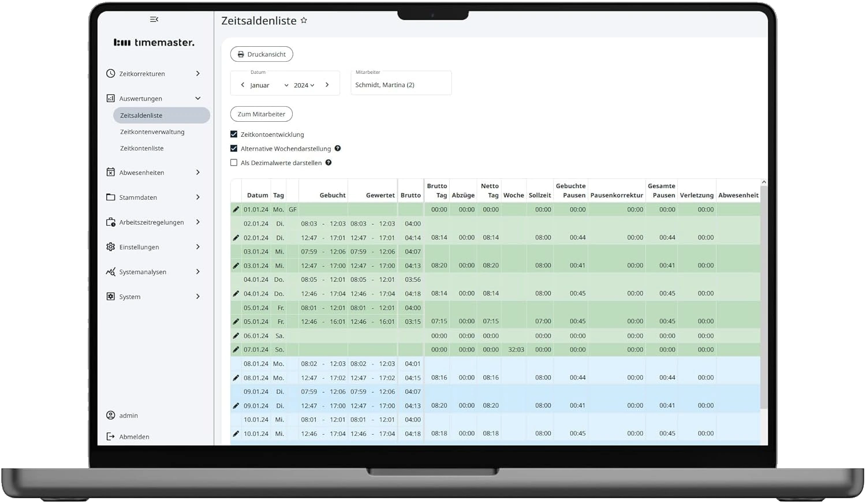The image size is (866, 504).
Task: Edit the 07.01.24 Sunday row via pencil
Action: (236, 350)
